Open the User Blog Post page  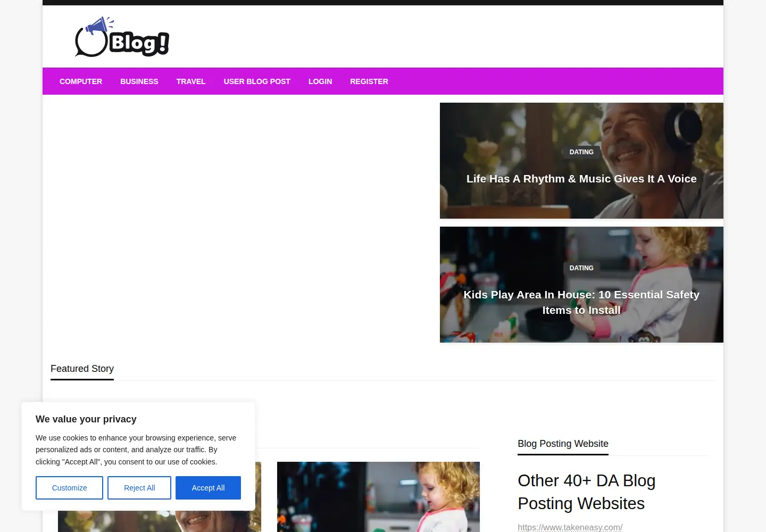tap(257, 81)
